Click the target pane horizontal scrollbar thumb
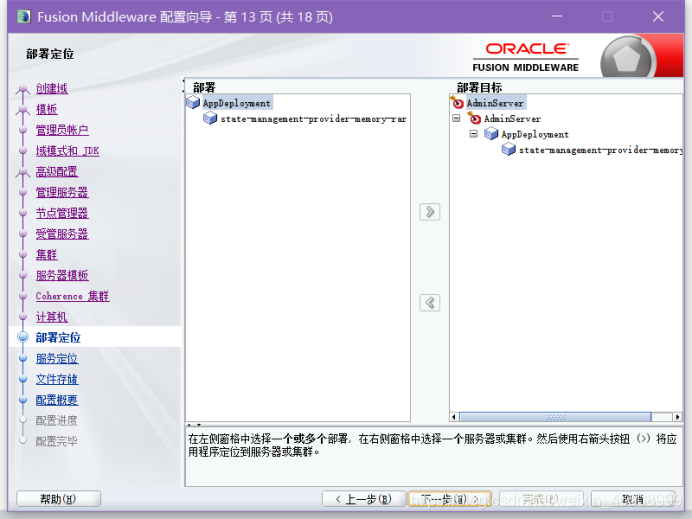This screenshot has height=519, width=692. pos(555,417)
